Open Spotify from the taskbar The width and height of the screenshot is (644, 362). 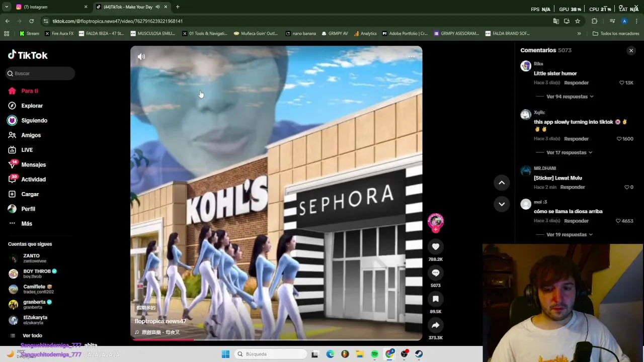pos(374,354)
